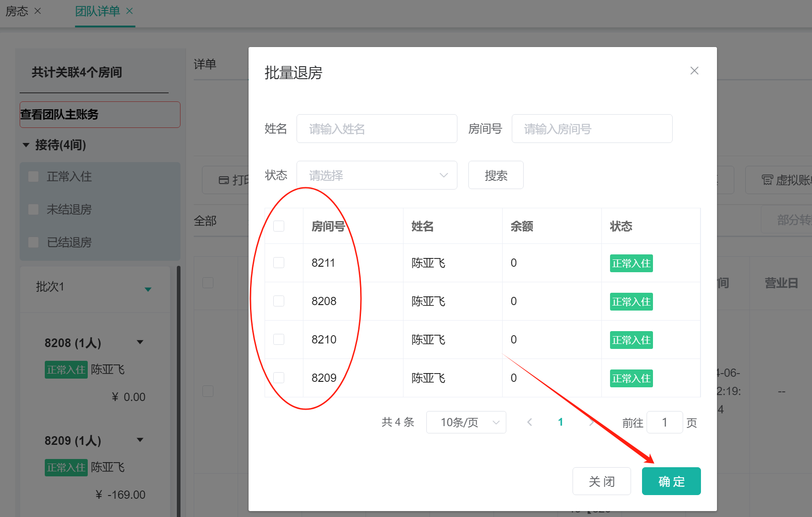Screen dimensions: 812x517
Task: Toggle the 未结退房 filter checkbox
Action: [33, 209]
